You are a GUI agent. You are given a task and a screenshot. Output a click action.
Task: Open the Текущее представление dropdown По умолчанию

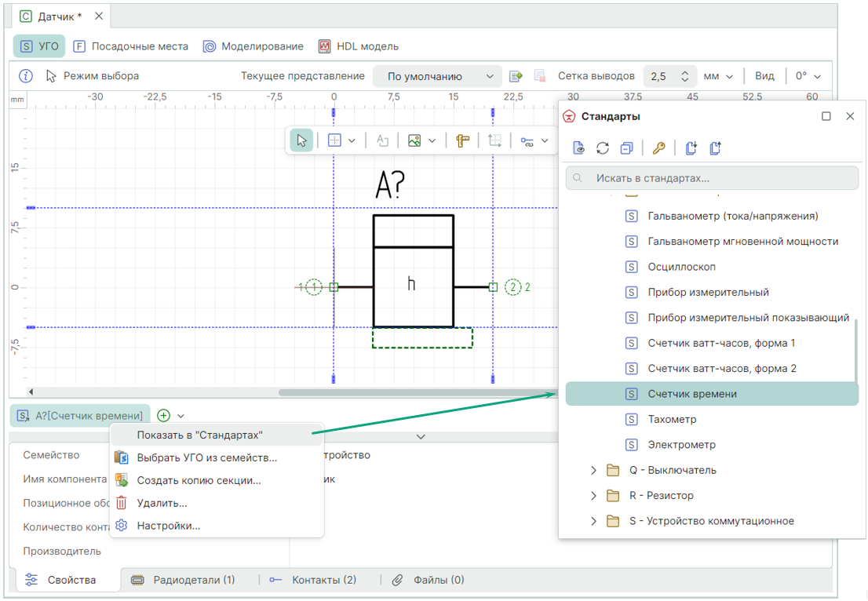(x=436, y=76)
